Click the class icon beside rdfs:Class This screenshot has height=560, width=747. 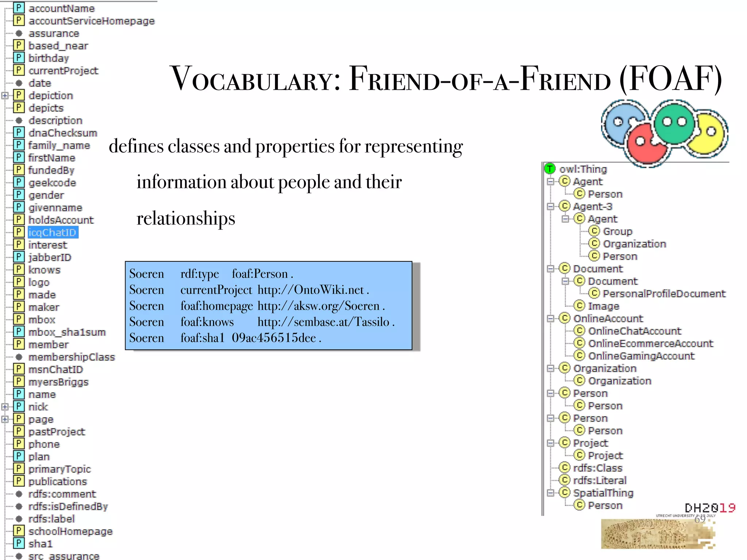tap(565, 467)
